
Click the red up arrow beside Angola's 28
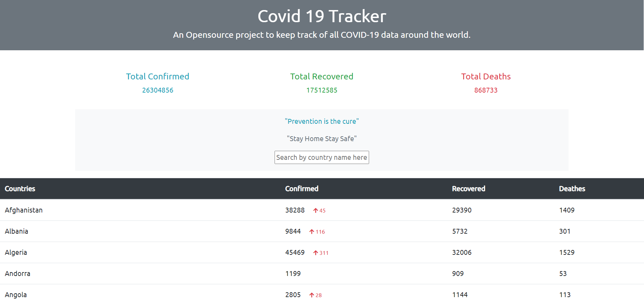[x=312, y=295]
